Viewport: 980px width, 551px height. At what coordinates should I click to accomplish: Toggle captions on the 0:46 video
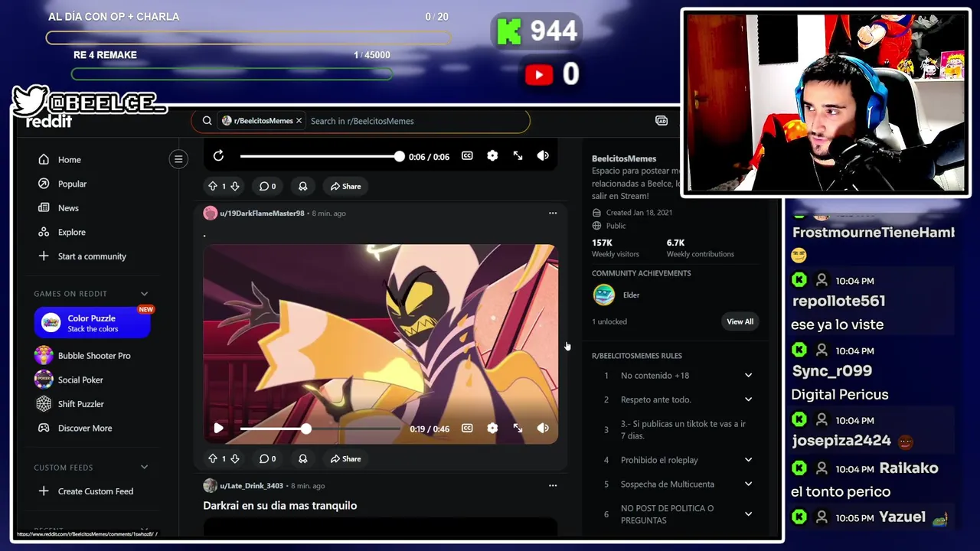(x=467, y=429)
